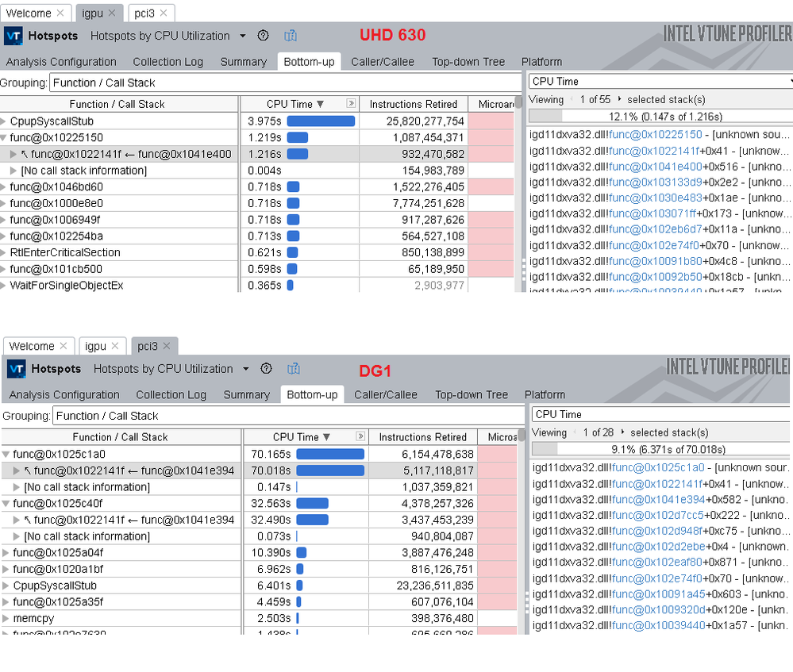Show next stack in the '1 of 28' pager
The width and height of the screenshot is (793, 672).
coord(622,432)
